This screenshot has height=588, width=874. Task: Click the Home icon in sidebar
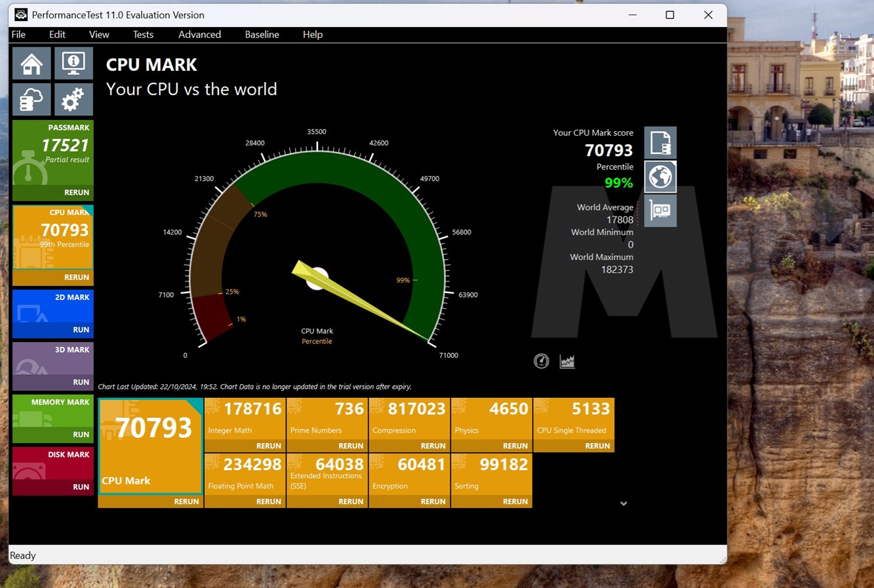tap(31, 64)
